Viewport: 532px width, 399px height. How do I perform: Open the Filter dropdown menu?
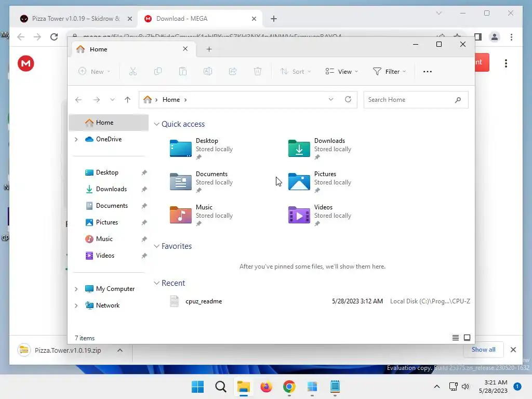[x=389, y=72]
